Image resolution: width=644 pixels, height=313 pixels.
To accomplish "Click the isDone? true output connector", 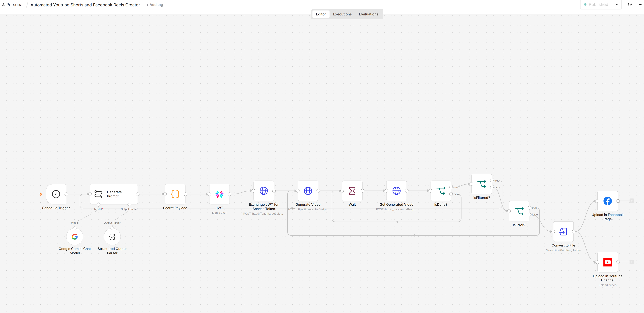I will [451, 187].
